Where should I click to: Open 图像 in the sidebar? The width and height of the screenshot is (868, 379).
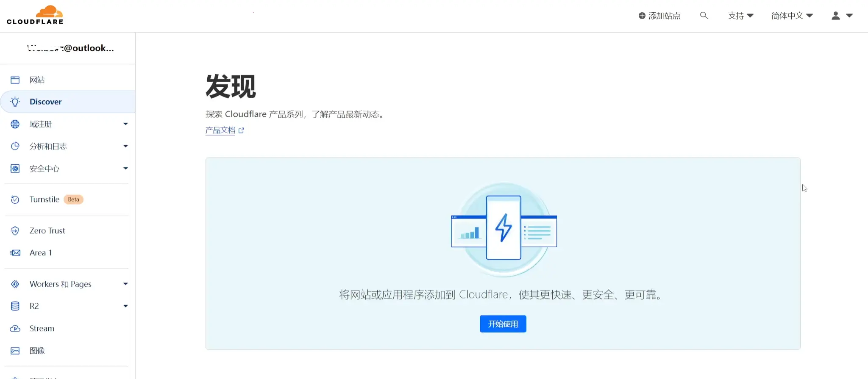(68, 351)
